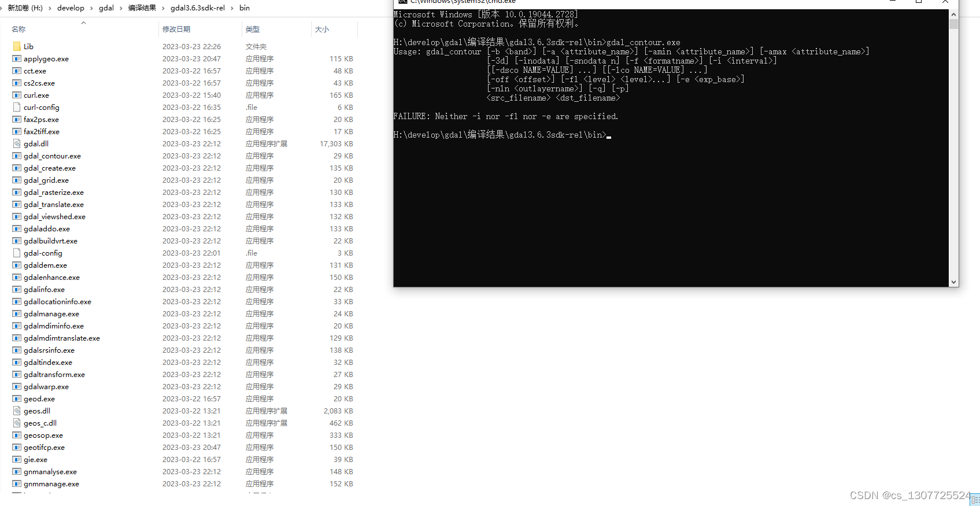Click the gdal_grid.exe program icon
Viewport: 980px width, 506px height.
(x=17, y=180)
